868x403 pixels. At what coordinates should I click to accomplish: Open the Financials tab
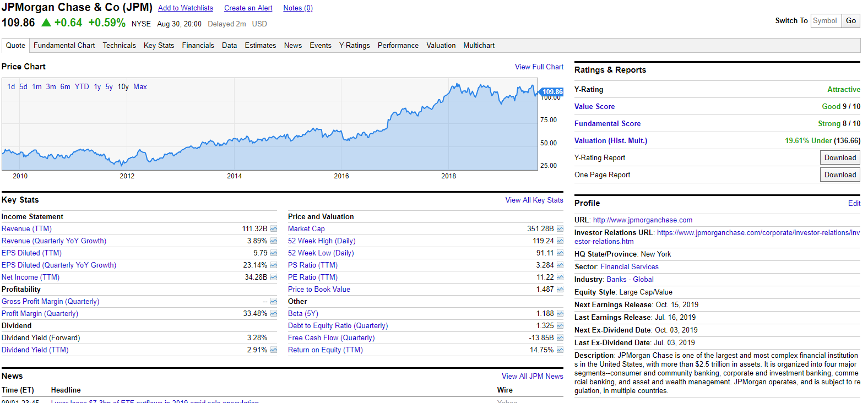click(x=198, y=46)
